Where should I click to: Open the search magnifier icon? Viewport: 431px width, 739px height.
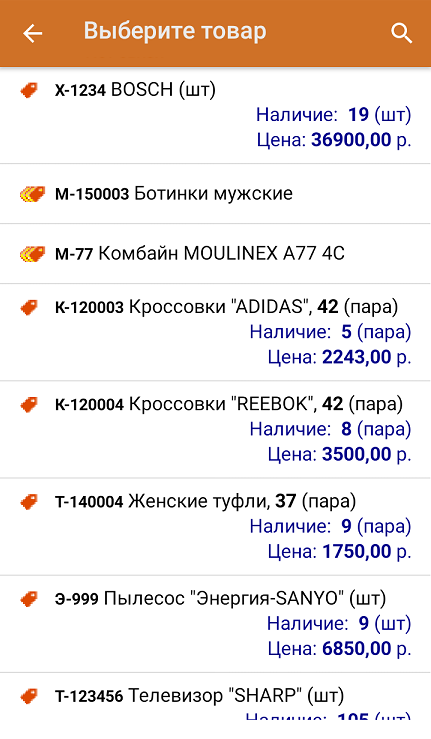[401, 33]
